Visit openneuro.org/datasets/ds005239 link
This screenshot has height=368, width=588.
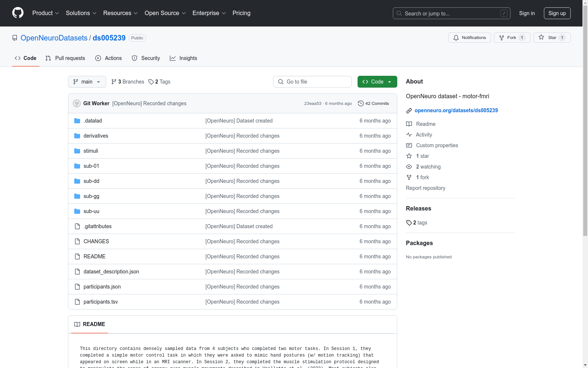pyautogui.click(x=456, y=110)
